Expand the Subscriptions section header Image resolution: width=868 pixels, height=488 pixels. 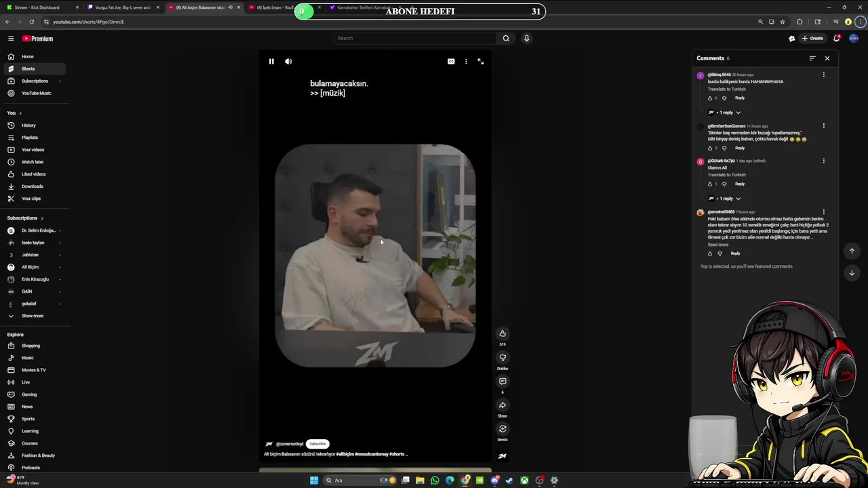coord(25,218)
